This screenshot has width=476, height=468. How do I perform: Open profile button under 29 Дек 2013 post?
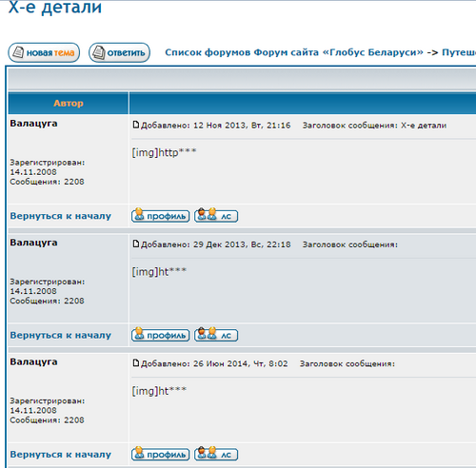161,335
